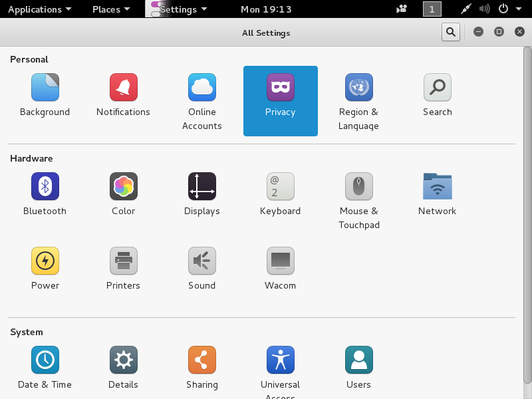Screen dimensions: 532x399
Task: Click the volume speaker tray icon
Action: click(x=484, y=9)
